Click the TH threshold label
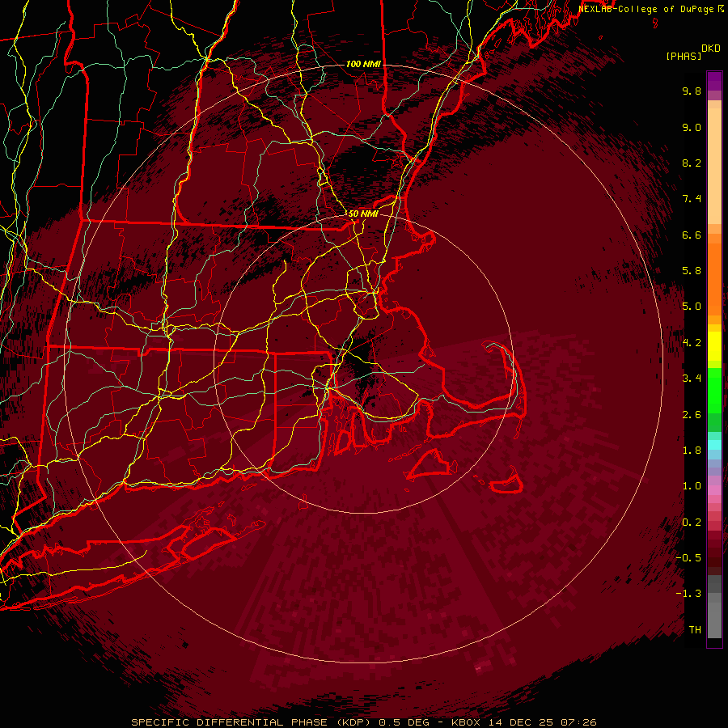 pos(695,630)
